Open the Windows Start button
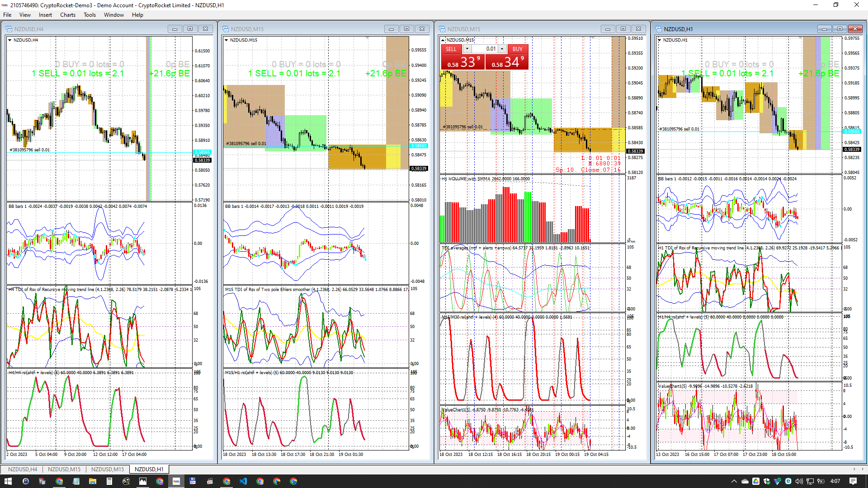868x488 pixels. tap(8, 481)
